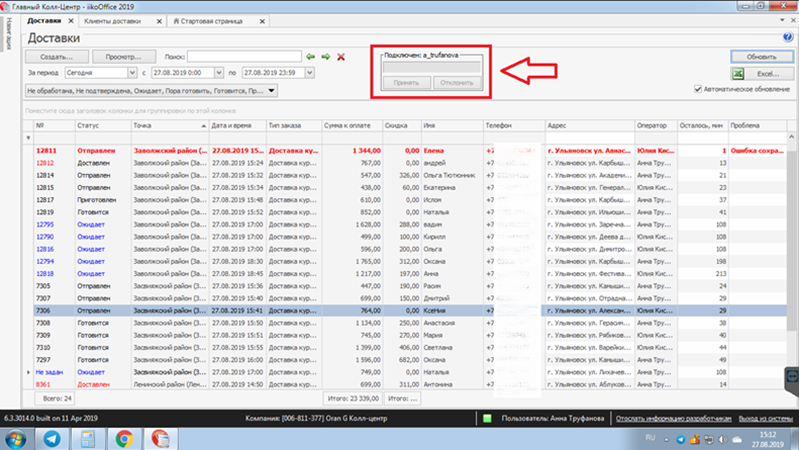Screen dimensions: 799x450
Task: Clear search with the red X icon
Action: click(x=341, y=56)
